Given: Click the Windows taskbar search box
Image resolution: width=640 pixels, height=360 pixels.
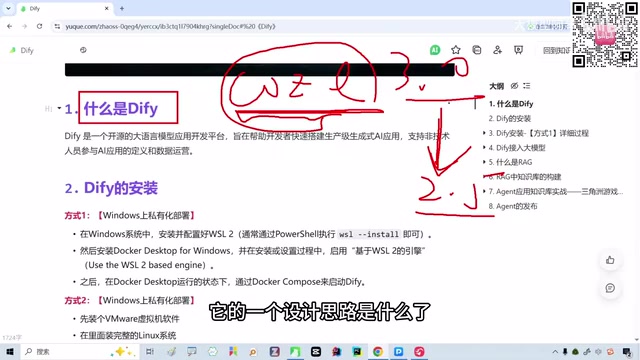Looking at the screenshot, I should tap(80, 351).
